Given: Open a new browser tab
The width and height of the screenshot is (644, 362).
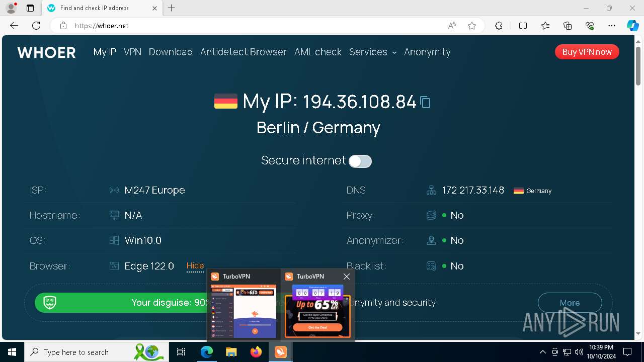Looking at the screenshot, I should pos(172,8).
